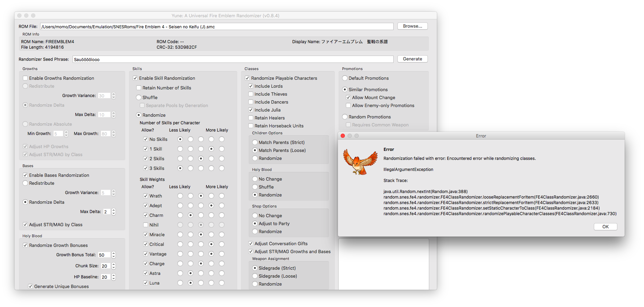Click the ROM File path field

[217, 27]
